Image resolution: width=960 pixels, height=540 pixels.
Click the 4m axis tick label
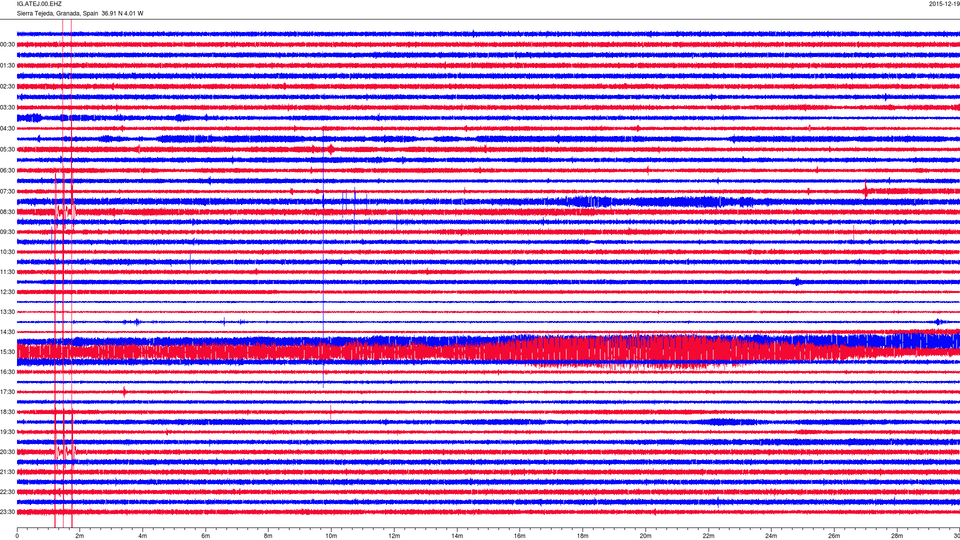coord(143,536)
